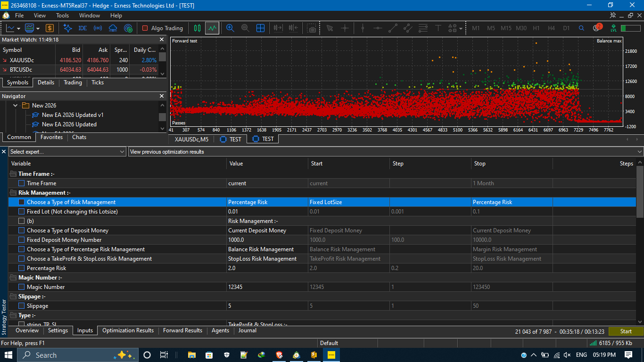Switch to the Optimization Results tab

pyautogui.click(x=128, y=330)
